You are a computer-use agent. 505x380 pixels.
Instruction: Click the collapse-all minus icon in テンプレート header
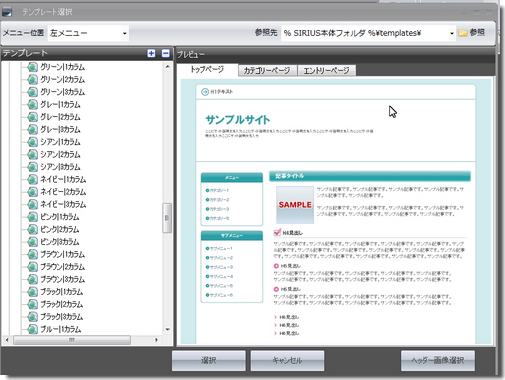pos(166,53)
